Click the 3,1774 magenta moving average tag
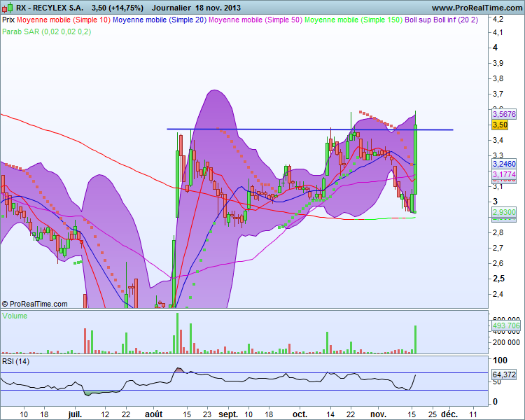 pyautogui.click(x=504, y=174)
